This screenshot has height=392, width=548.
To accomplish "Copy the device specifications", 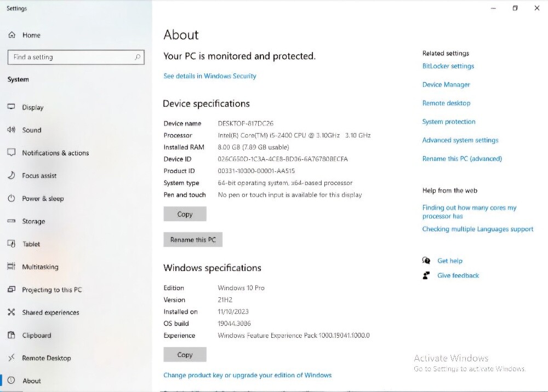I will tap(185, 214).
